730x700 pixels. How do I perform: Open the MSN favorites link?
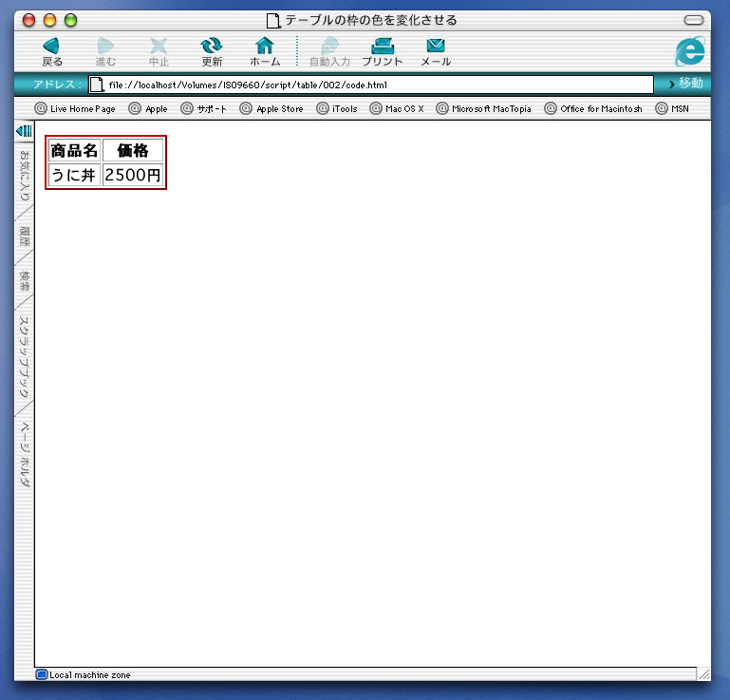tap(672, 108)
